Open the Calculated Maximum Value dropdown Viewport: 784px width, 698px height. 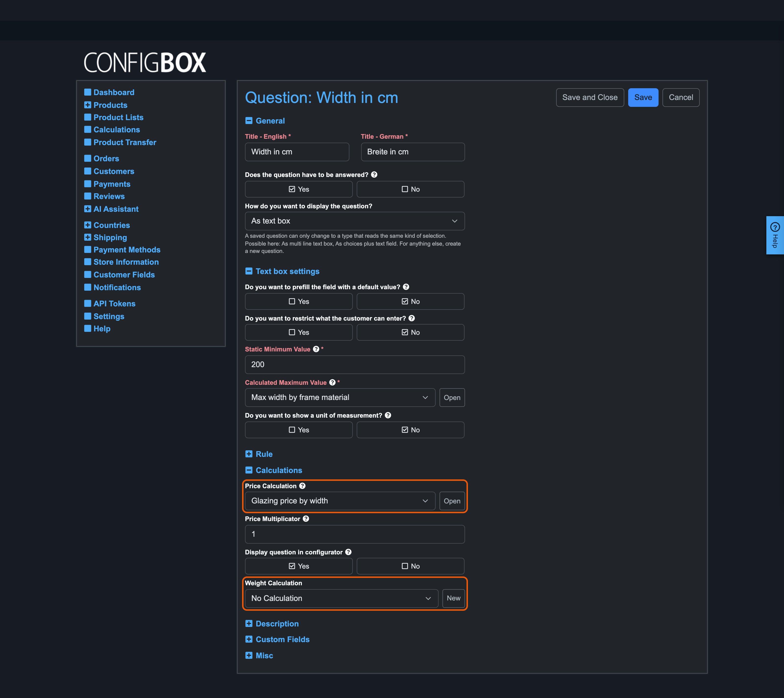coord(340,398)
